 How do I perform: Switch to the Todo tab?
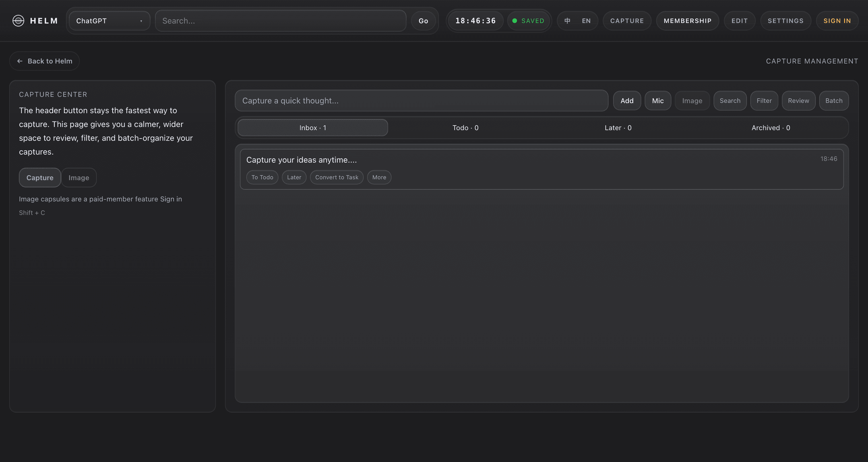465,128
